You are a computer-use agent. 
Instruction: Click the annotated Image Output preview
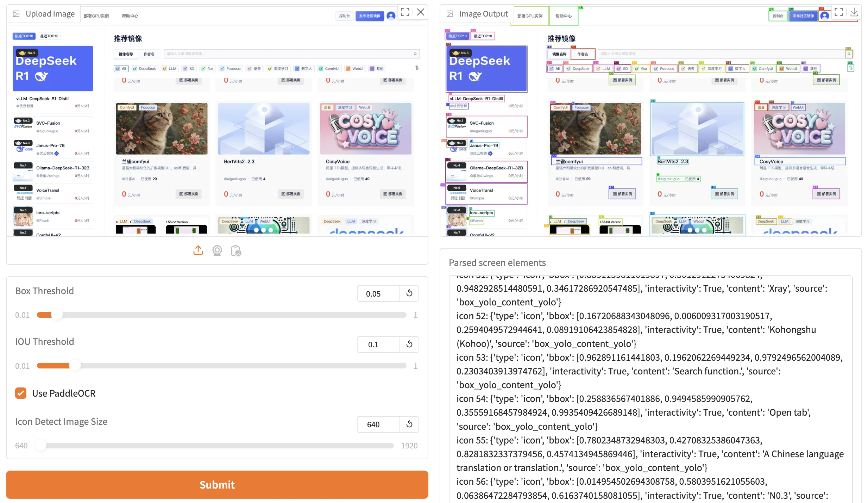click(x=650, y=120)
